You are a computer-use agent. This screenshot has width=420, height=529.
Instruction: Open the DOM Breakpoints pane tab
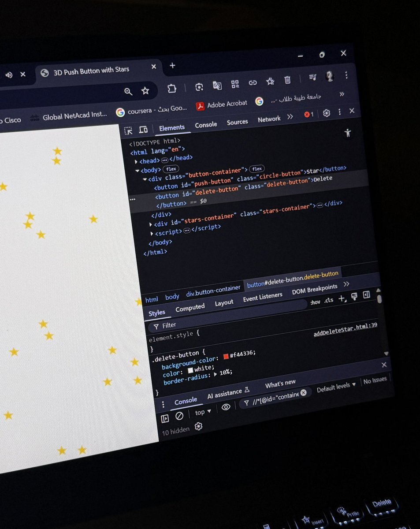click(x=315, y=290)
